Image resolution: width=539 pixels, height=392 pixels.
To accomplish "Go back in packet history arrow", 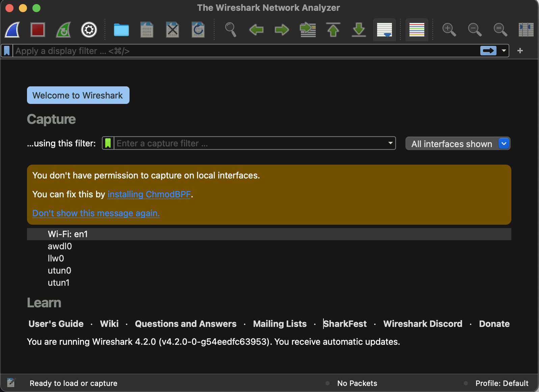I will point(256,30).
